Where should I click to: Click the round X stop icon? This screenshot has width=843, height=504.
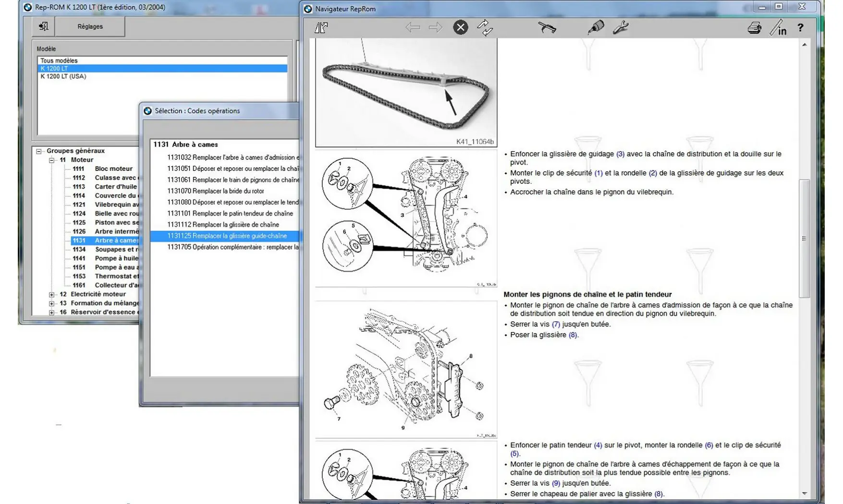pos(460,27)
